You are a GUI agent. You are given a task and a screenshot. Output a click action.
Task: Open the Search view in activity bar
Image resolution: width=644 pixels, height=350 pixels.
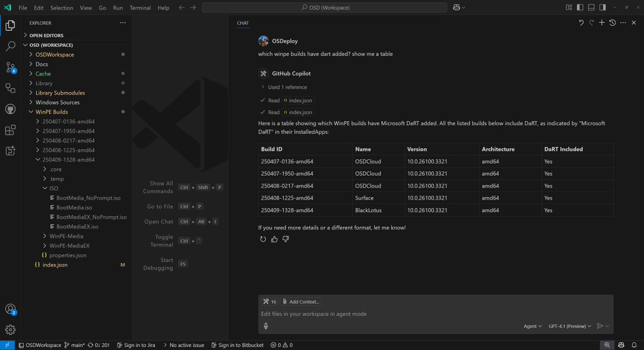click(x=10, y=46)
